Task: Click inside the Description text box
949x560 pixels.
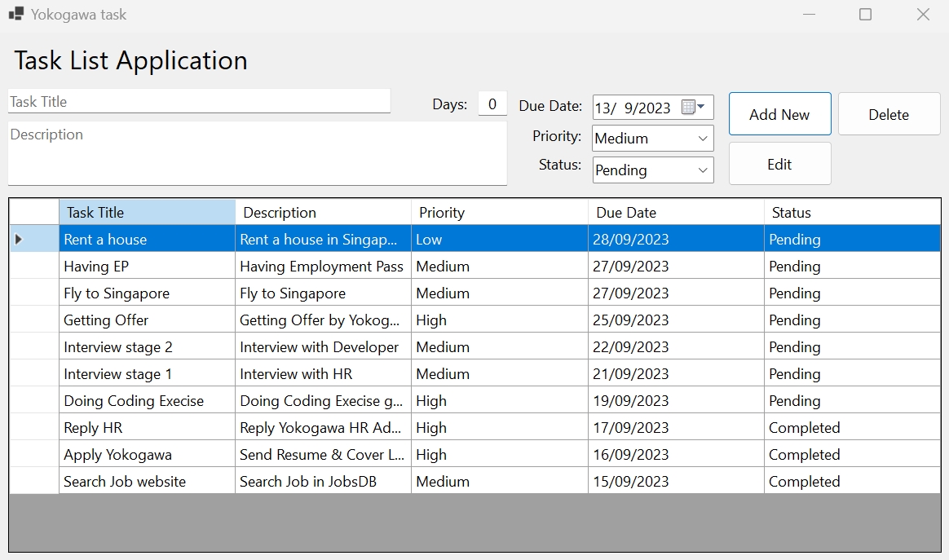Action: click(257, 153)
